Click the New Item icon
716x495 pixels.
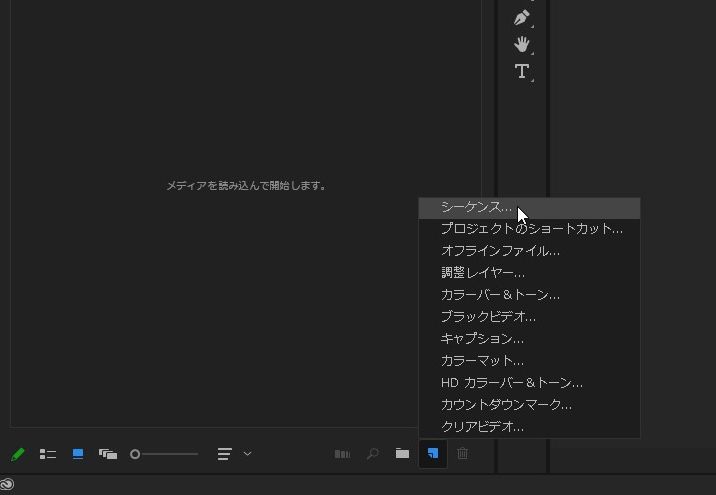pyautogui.click(x=432, y=454)
